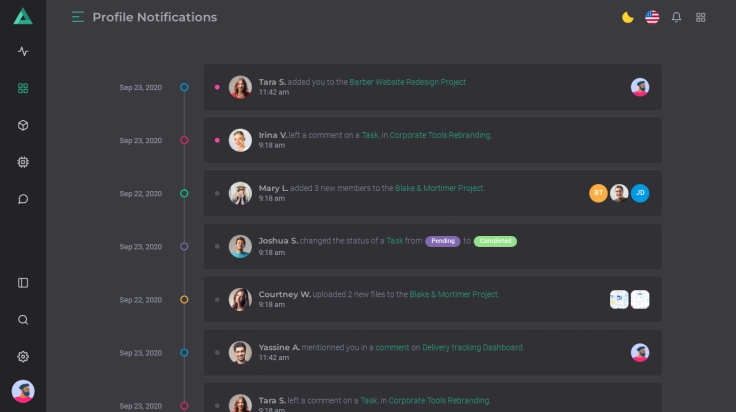The height and width of the screenshot is (412, 736).
Task: Open the Corporate Tools Rebranding link
Action: 440,135
